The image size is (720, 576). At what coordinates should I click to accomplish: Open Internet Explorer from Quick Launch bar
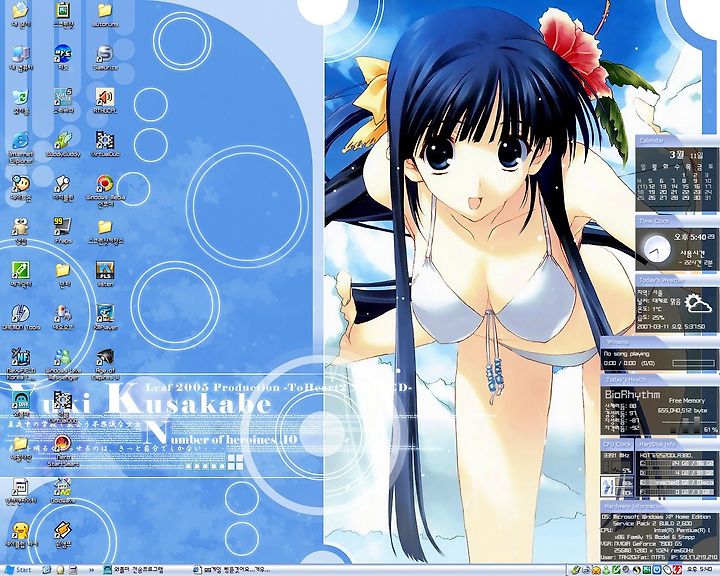46,570
